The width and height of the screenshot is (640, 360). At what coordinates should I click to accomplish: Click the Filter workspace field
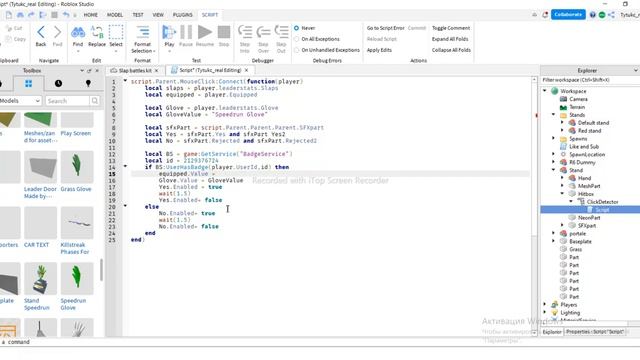(590, 80)
